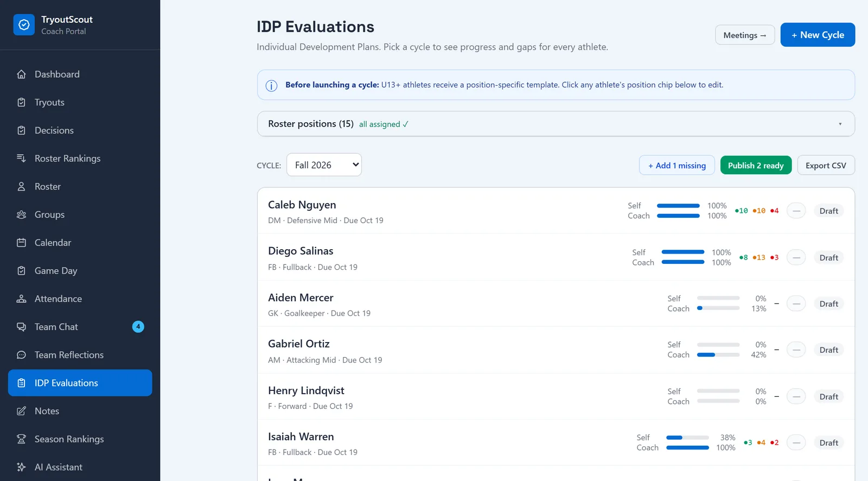Click the Game Day clipboard icon
868x481 pixels.
tap(21, 271)
